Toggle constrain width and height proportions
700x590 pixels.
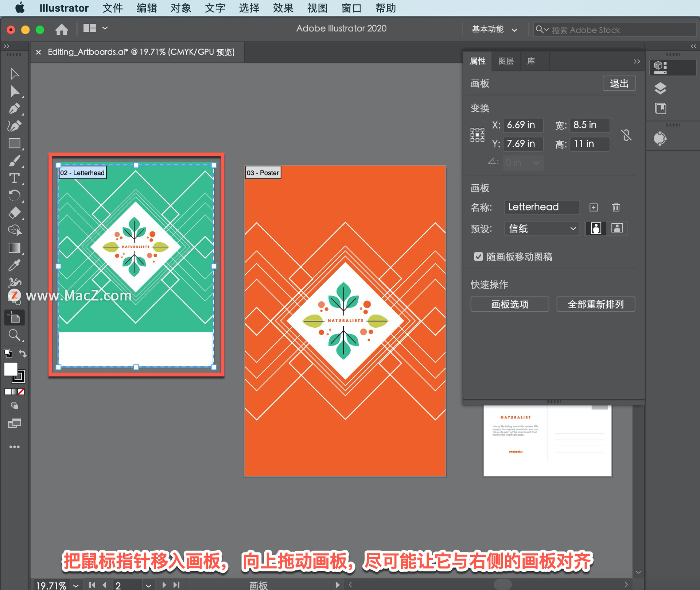pyautogui.click(x=626, y=135)
